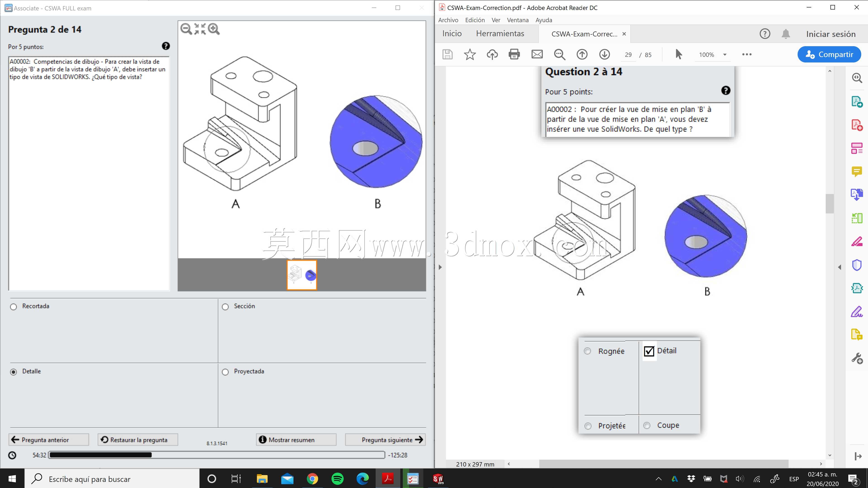The width and height of the screenshot is (868, 488).
Task: Click the Compartir button in Acrobat
Action: [x=829, y=55]
